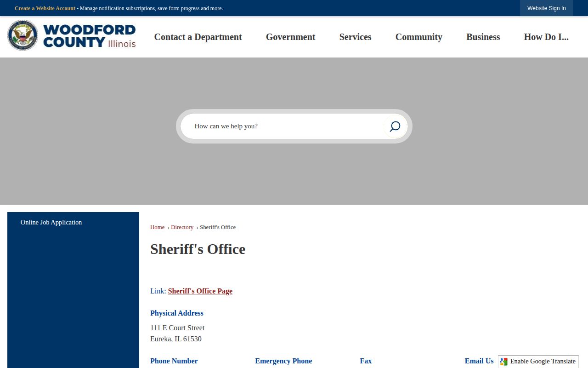This screenshot has width=588, height=368.
Task: Open the Government menu
Action: [290, 37]
